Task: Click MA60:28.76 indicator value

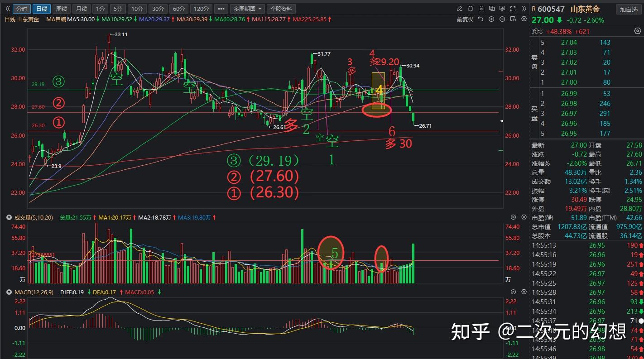Action: pyautogui.click(x=230, y=19)
